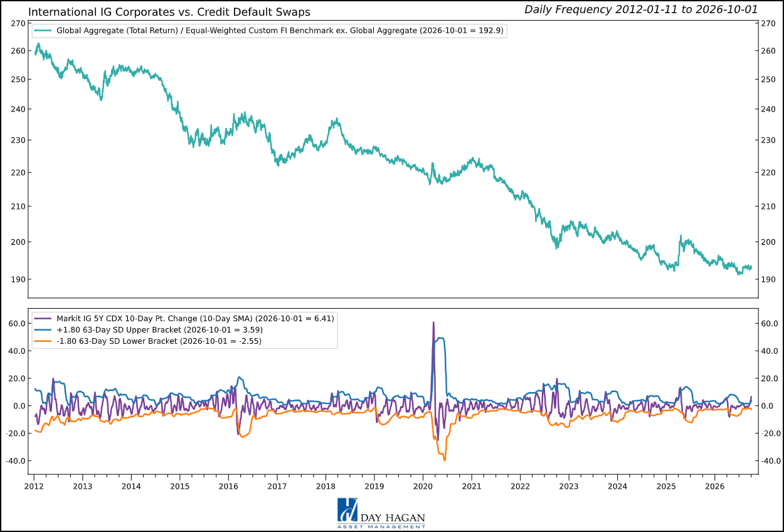Click 'Markit IG 5Y CDX 10-Day Pt. Change' legend text
The image size is (784, 532).
[195, 319]
